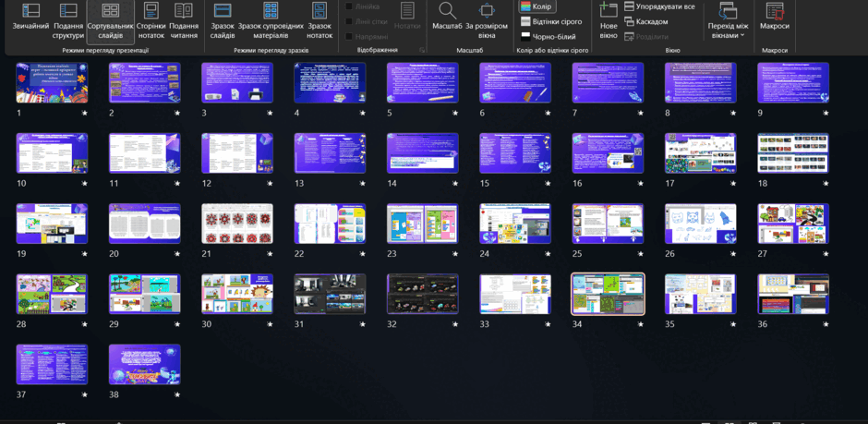Select slide 5 thumbnail
This screenshot has height=424, width=868.
coord(423,82)
